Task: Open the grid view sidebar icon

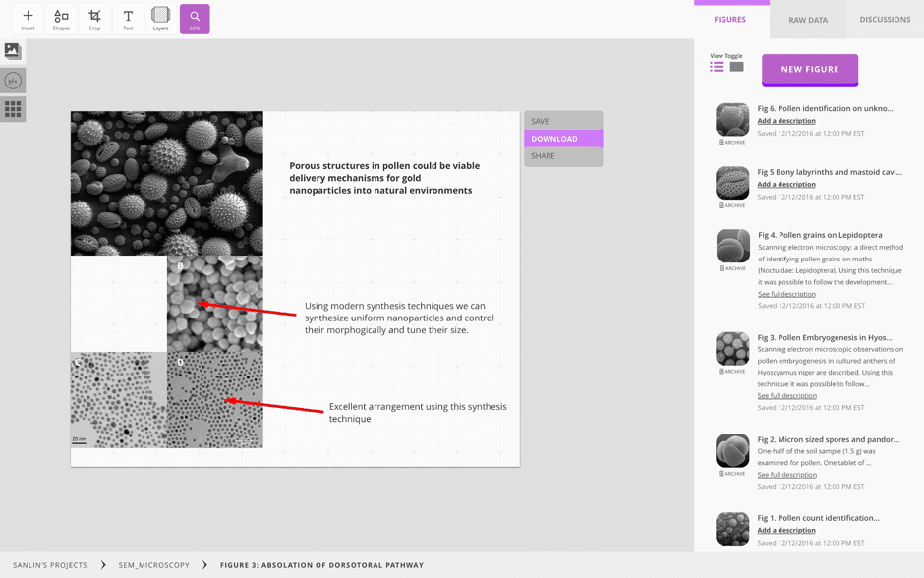Action: pyautogui.click(x=13, y=109)
